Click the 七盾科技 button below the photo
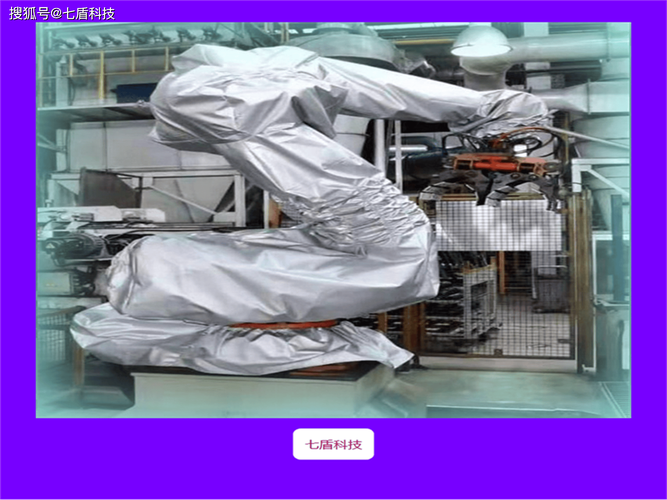The height and width of the screenshot is (500, 667). pyautogui.click(x=333, y=444)
